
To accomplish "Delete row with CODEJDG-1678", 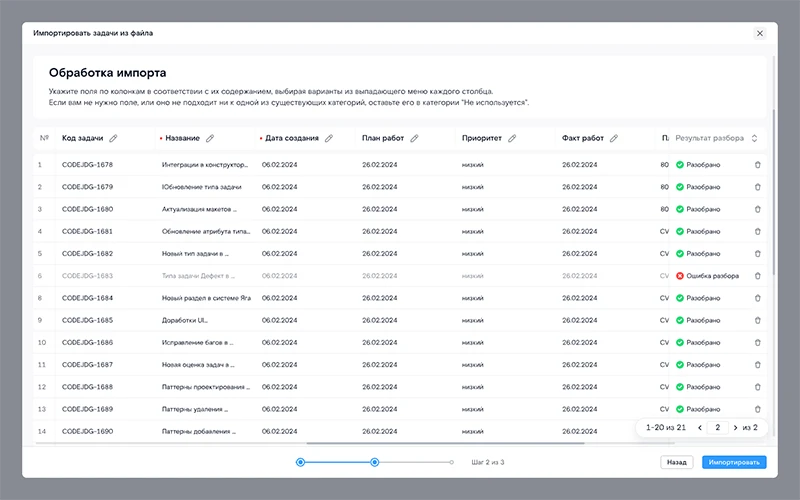I will (757, 165).
